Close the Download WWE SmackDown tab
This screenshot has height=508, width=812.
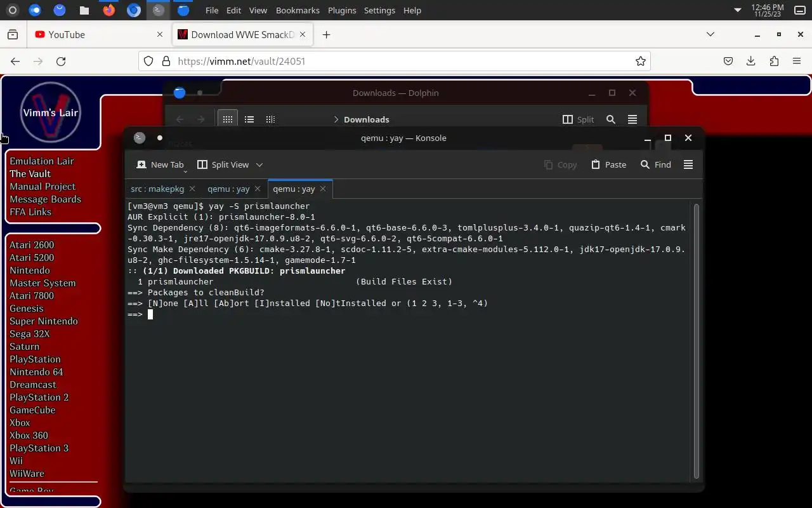click(x=303, y=34)
